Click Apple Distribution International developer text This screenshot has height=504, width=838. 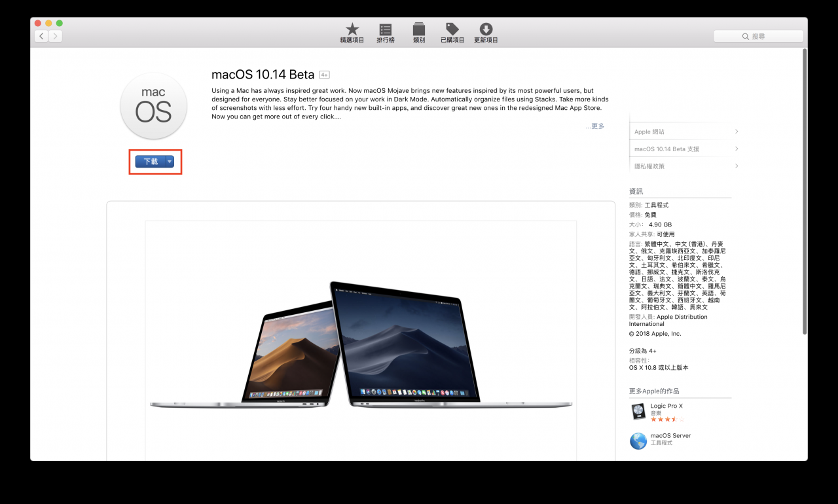point(668,320)
